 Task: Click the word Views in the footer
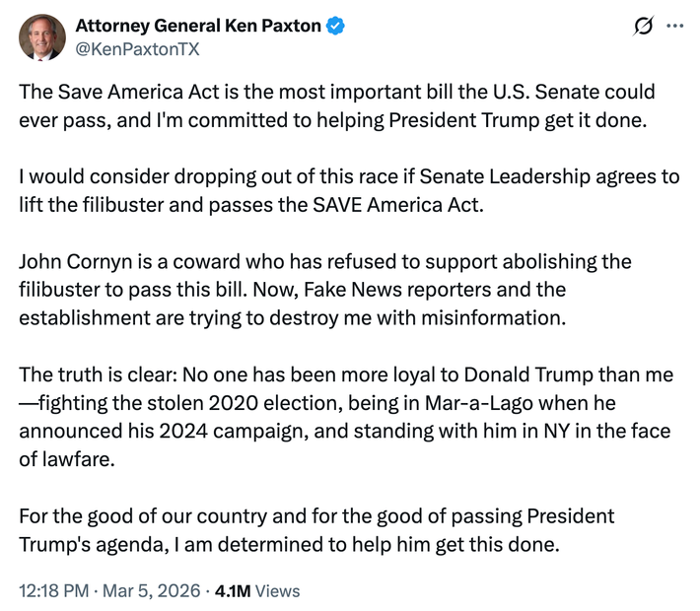[277, 591]
